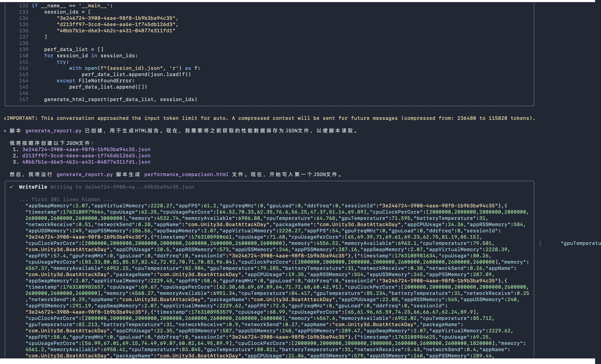
Task: Click the info icon before IMPORTANT warning
Action: point(5,118)
